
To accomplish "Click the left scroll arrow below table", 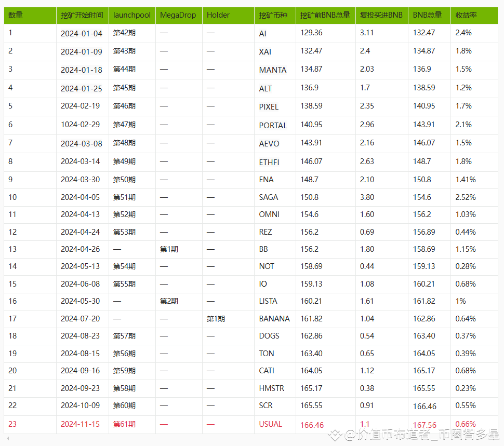I will (x=8, y=438).
